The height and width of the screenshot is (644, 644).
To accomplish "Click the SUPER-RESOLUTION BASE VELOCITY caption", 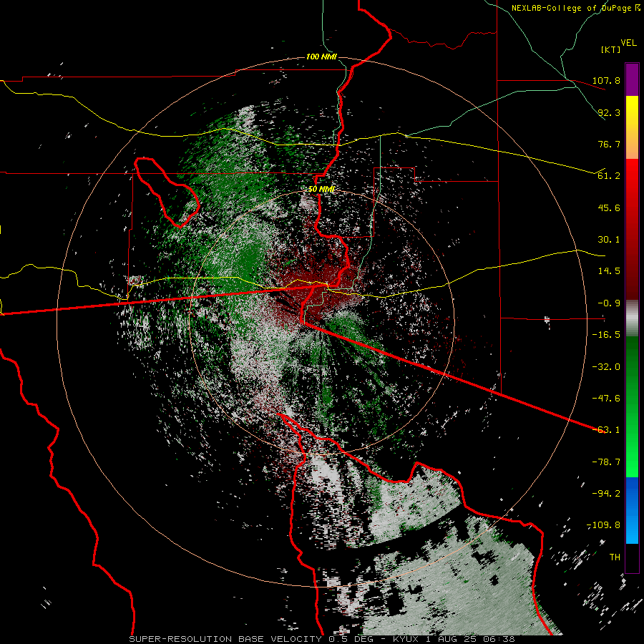I will coord(227,639).
